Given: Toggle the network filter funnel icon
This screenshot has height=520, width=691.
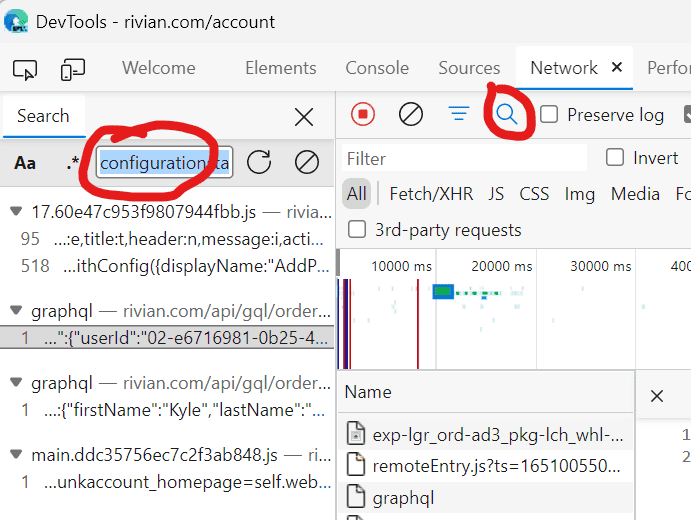Looking at the screenshot, I should pos(459,114).
